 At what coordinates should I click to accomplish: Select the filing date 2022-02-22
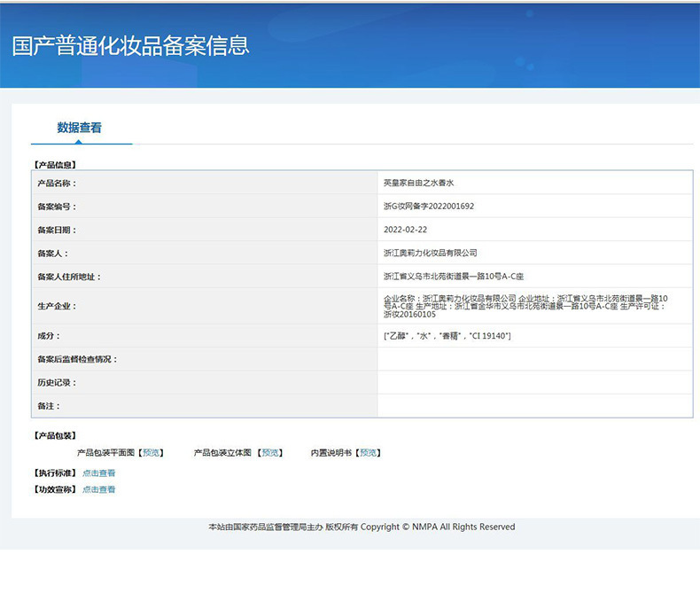point(405,230)
